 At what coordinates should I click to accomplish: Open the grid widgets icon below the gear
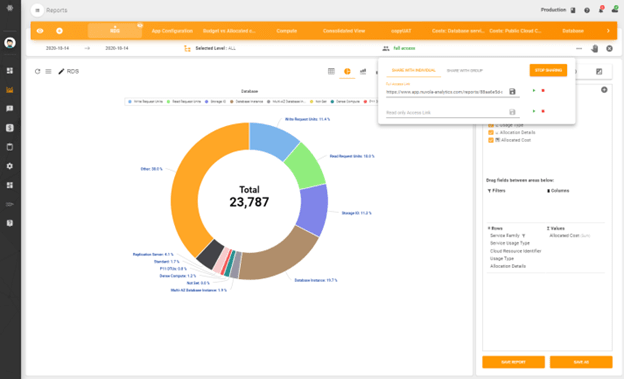click(x=10, y=185)
